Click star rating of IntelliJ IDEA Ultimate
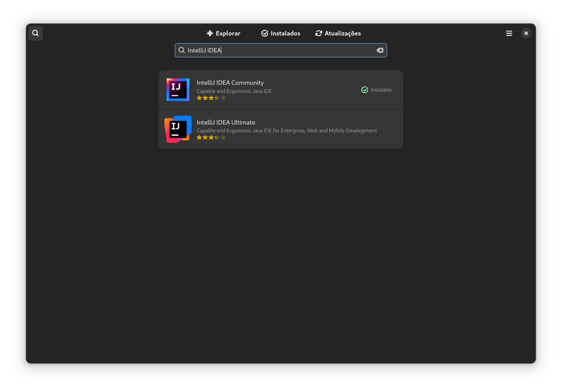This screenshot has height=392, width=562. click(211, 137)
